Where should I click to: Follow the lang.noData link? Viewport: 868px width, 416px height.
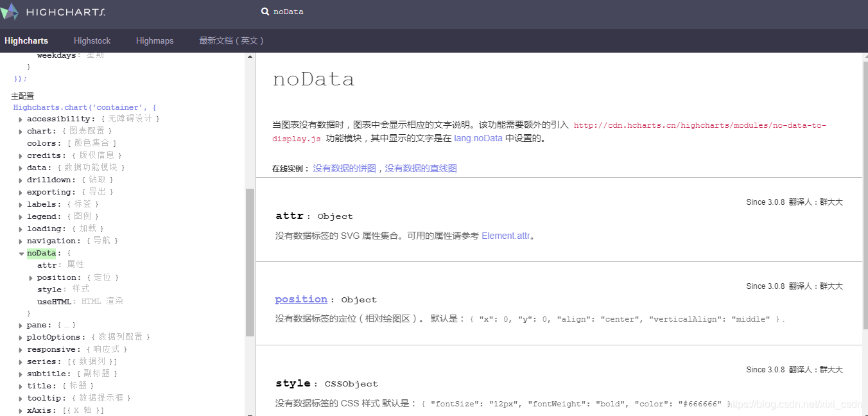[478, 138]
